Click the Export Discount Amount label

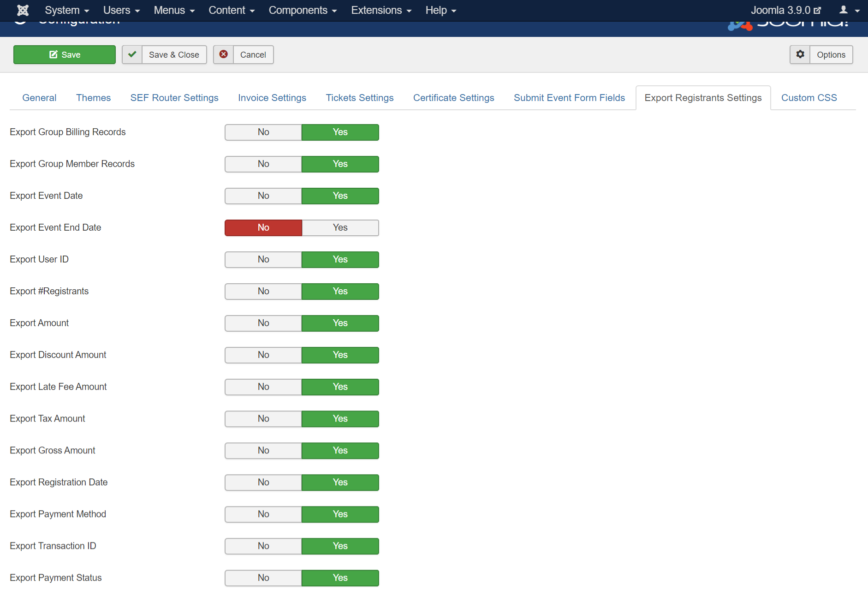[58, 355]
